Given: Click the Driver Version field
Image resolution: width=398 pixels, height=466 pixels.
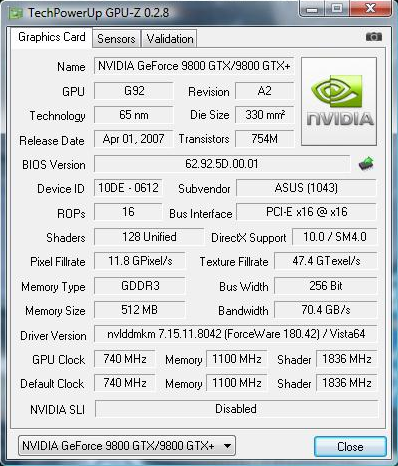Looking at the screenshot, I should [236, 334].
